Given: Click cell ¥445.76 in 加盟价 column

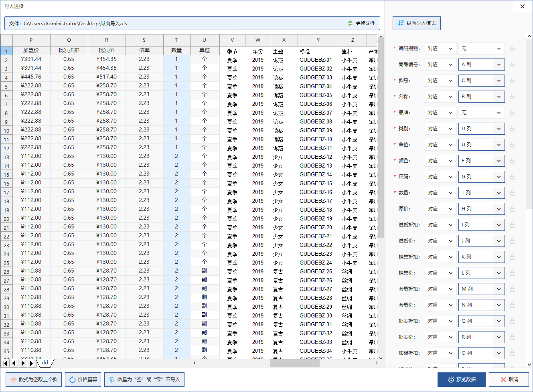Looking at the screenshot, I should pyautogui.click(x=31, y=77).
